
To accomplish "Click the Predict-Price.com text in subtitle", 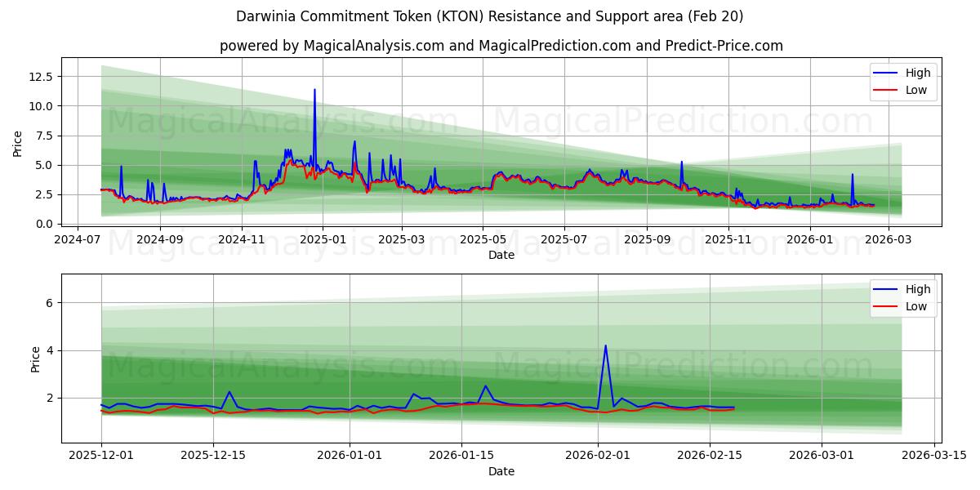I will pyautogui.click(x=724, y=47).
